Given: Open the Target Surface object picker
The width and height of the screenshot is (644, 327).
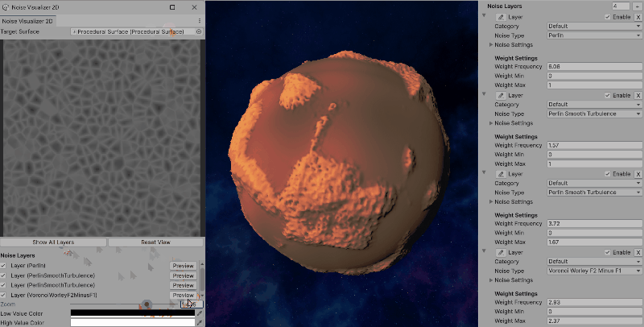Looking at the screenshot, I should (199, 31).
